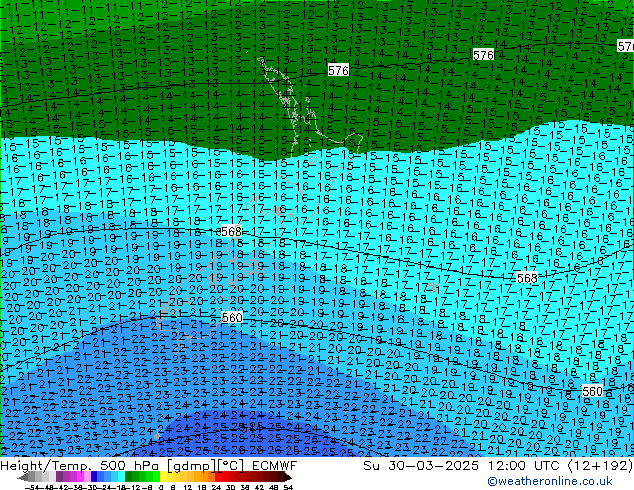The height and width of the screenshot is (490, 634).
Task: Click the 560 label near southern New Zealand
Action: [x=232, y=318]
